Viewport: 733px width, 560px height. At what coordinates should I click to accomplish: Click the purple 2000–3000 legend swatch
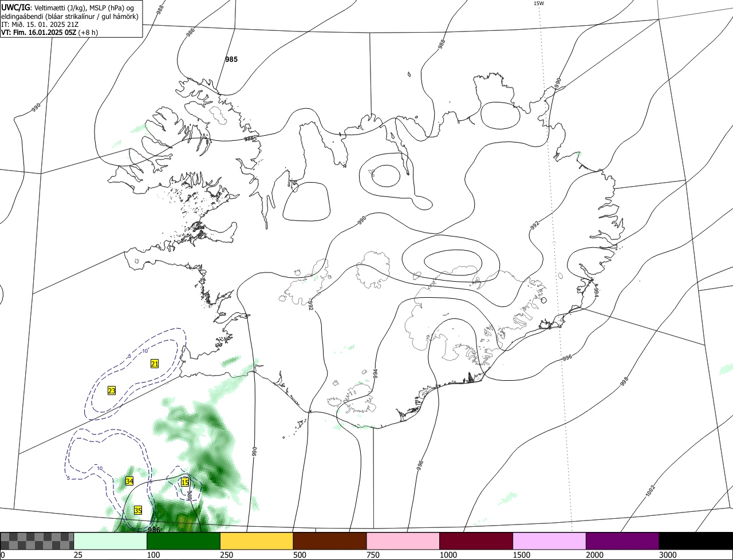click(622, 541)
